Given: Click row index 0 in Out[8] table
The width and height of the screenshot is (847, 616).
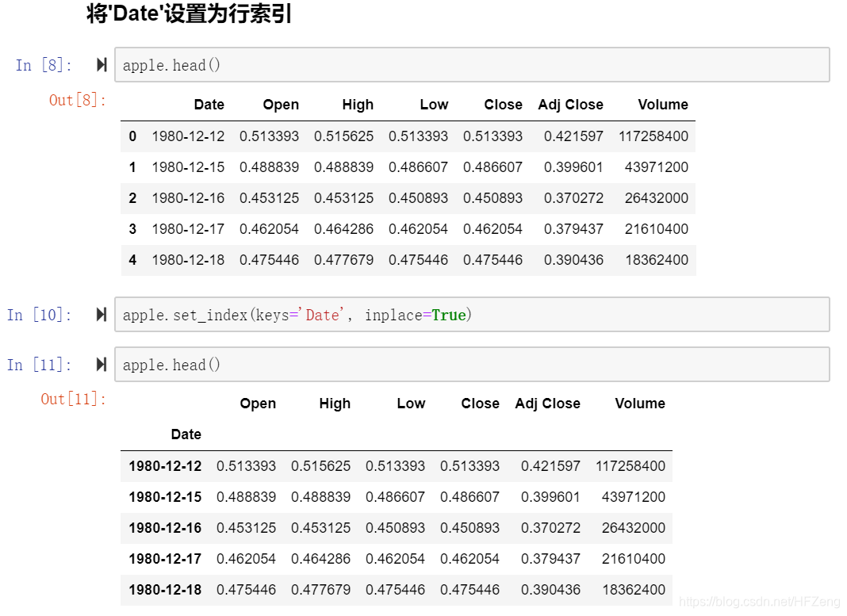Looking at the screenshot, I should point(132,136).
